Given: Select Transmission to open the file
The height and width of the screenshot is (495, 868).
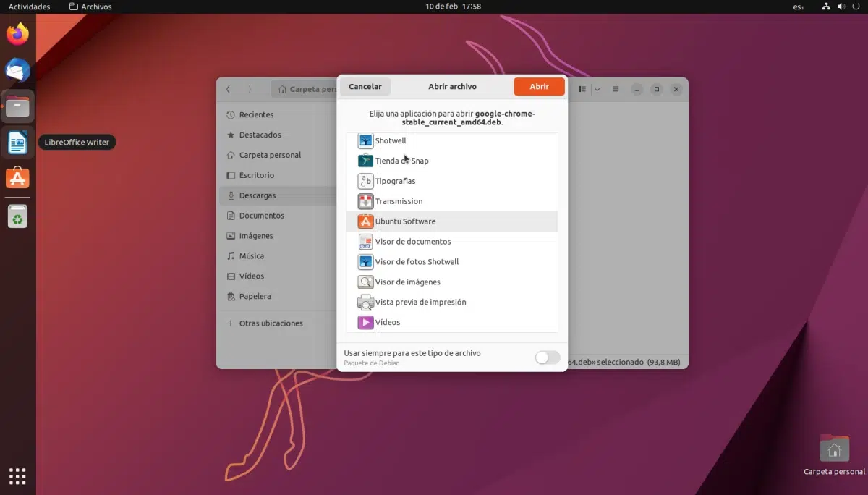Looking at the screenshot, I should 452,201.
